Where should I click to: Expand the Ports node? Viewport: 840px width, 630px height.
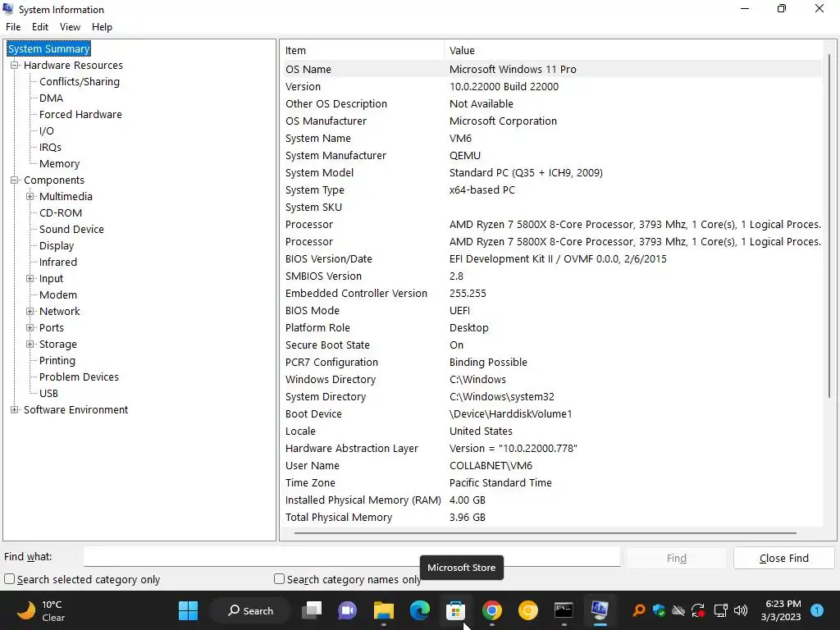point(30,328)
